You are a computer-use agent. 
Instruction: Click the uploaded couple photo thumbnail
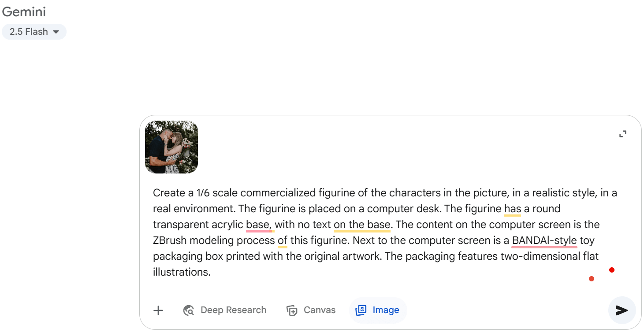tap(171, 147)
